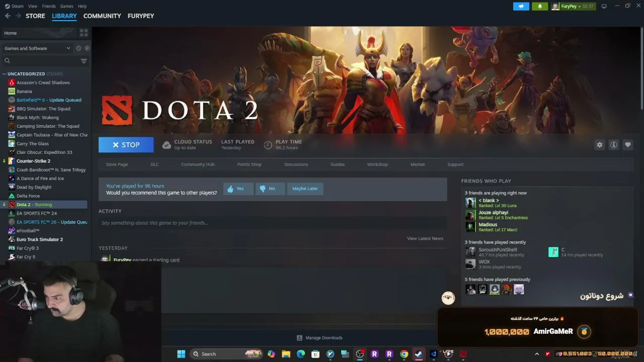The height and width of the screenshot is (362, 644).
Task: Switch library to grid collections view
Action: (x=84, y=33)
